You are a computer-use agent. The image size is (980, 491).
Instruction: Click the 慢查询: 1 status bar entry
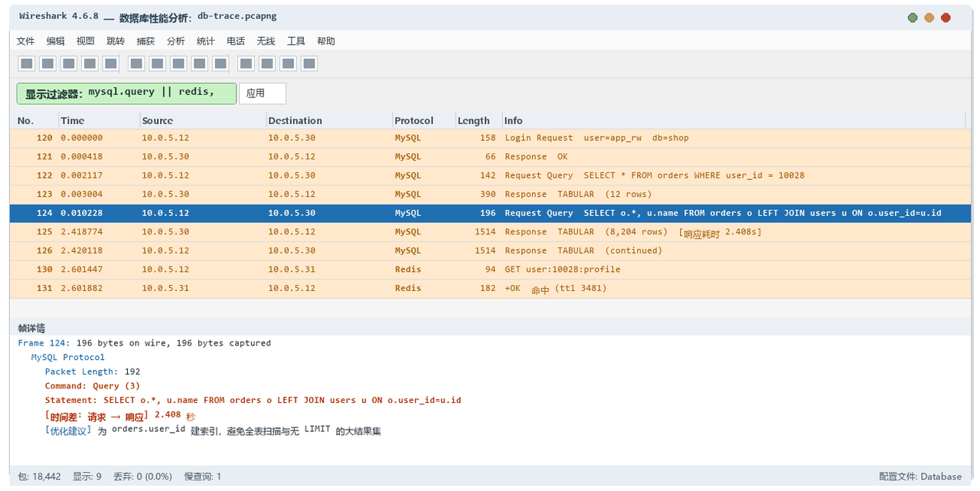tap(203, 476)
